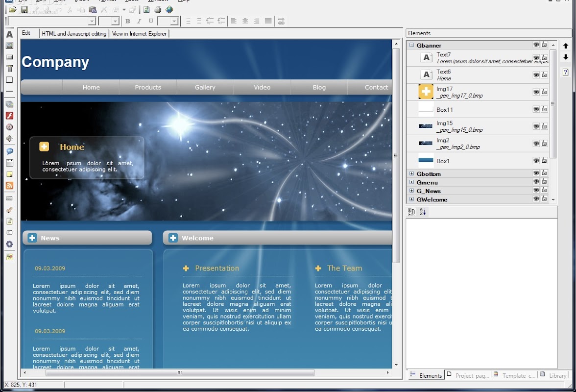
Task: Justify text alignment
Action: click(268, 21)
